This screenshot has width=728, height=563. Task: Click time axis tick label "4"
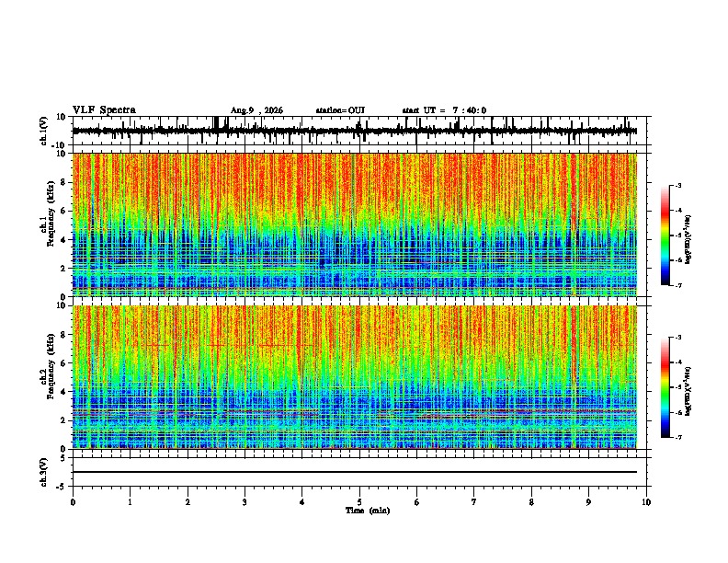tap(302, 502)
